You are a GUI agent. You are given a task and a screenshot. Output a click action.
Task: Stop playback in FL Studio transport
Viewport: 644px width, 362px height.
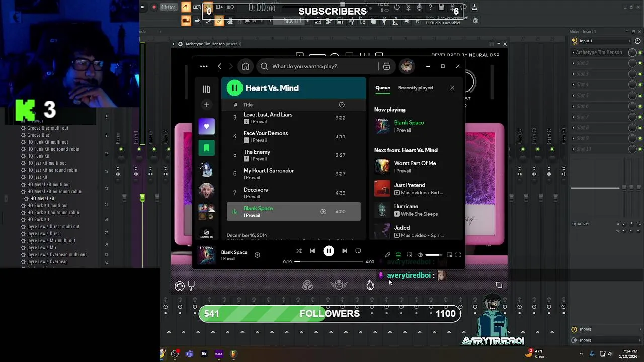tap(142, 7)
